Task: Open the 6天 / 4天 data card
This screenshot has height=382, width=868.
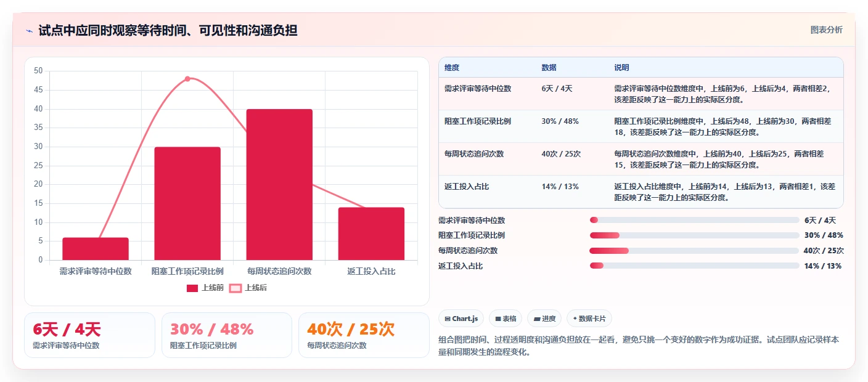Action: tap(89, 335)
